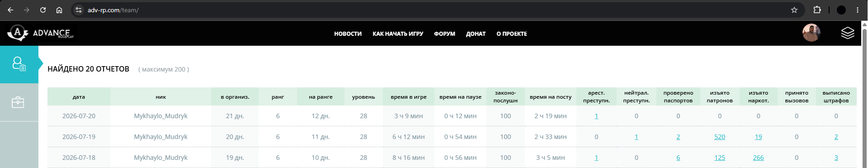868x168 pixels.
Task: Open the ДОНАТ menu item
Action: click(476, 34)
